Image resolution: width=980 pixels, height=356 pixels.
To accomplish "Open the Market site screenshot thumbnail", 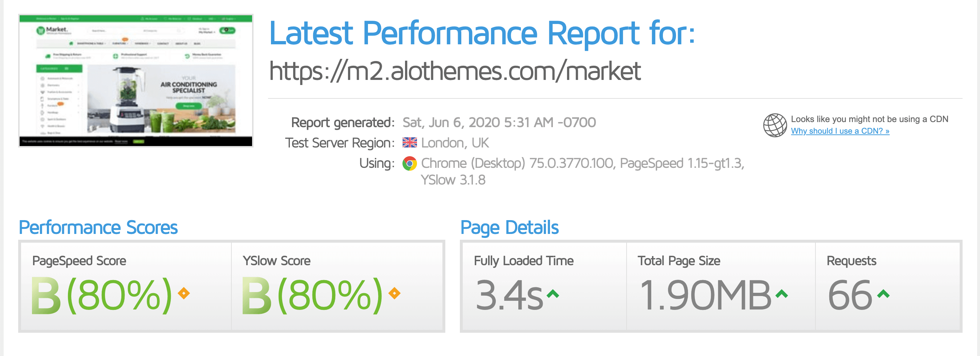I will pos(136,81).
